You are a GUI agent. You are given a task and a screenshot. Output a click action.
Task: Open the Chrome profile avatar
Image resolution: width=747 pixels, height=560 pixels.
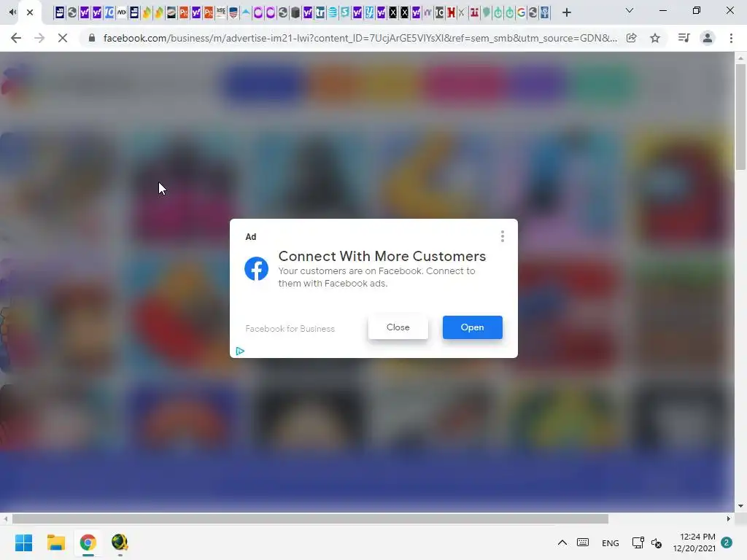708,38
